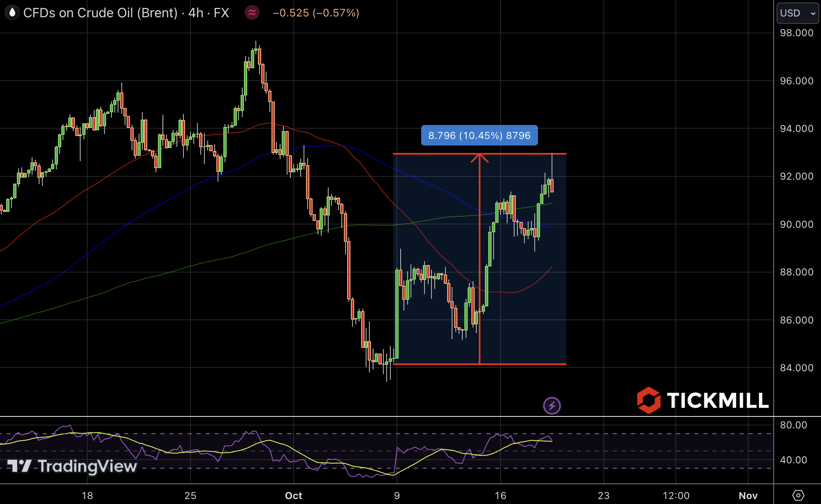Click the CFDs on Crude Oil (Brent) title
This screenshot has width=821, height=504.
pyautogui.click(x=100, y=13)
